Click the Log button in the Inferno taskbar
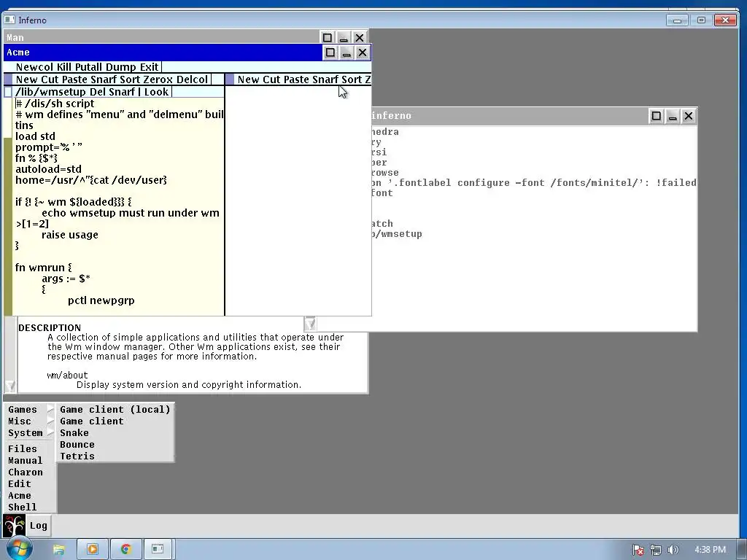The image size is (747, 560). pyautogui.click(x=39, y=526)
